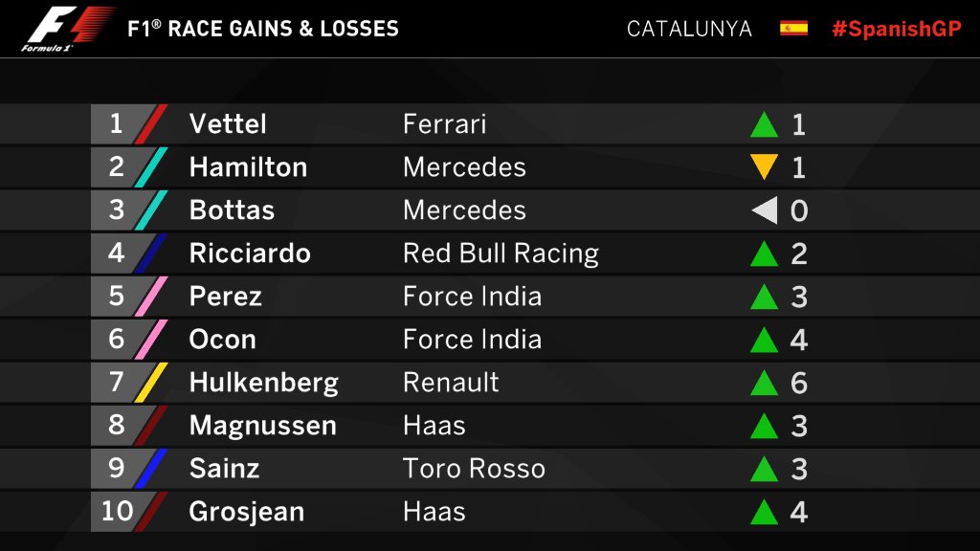Click the green up arrow for Vettel
Screen dimensions: 980x551
pyautogui.click(x=764, y=124)
